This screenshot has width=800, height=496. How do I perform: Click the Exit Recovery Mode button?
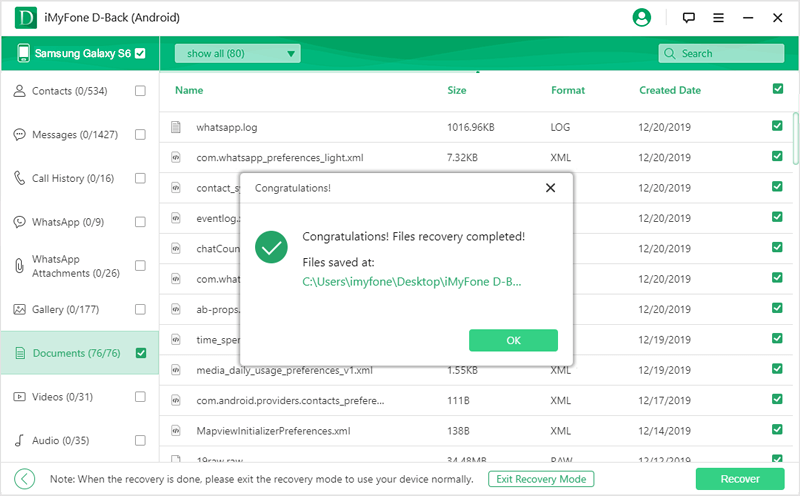541,479
